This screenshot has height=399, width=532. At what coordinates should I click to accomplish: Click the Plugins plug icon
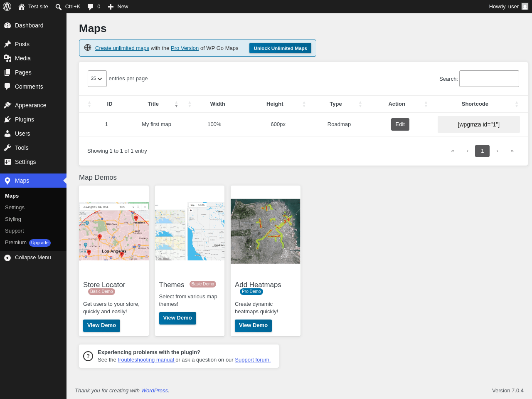click(x=7, y=119)
